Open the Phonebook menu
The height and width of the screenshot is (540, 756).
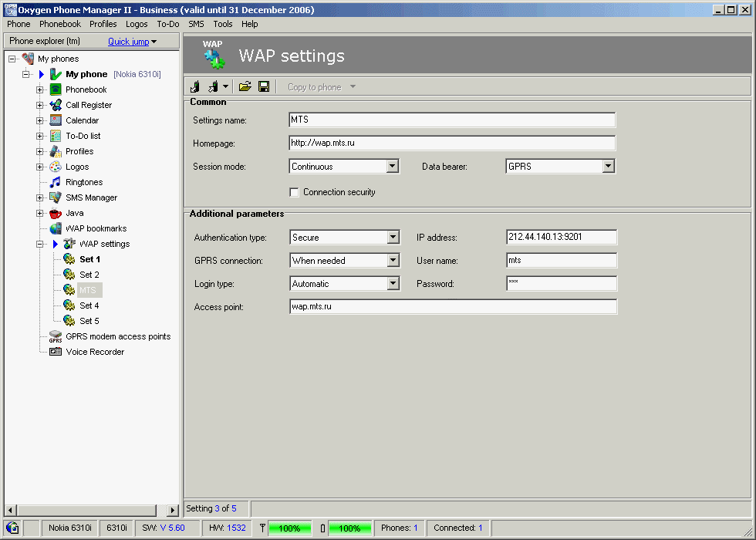click(60, 24)
